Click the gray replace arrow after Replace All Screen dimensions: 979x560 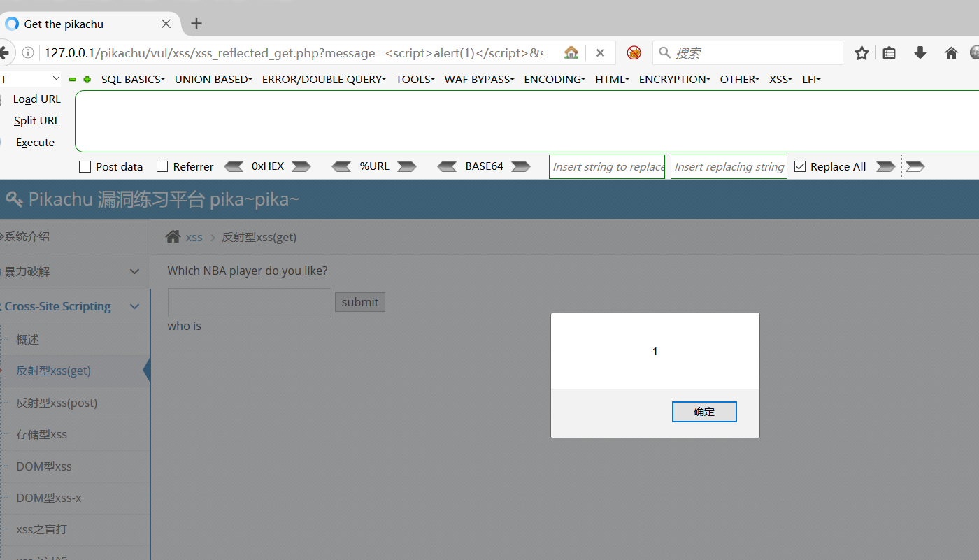click(886, 166)
